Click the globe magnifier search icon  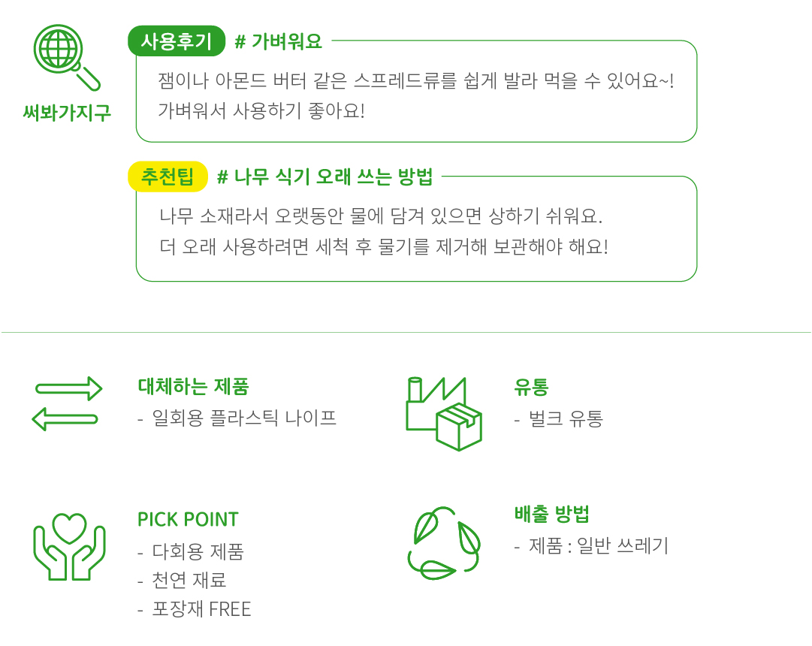click(x=66, y=57)
